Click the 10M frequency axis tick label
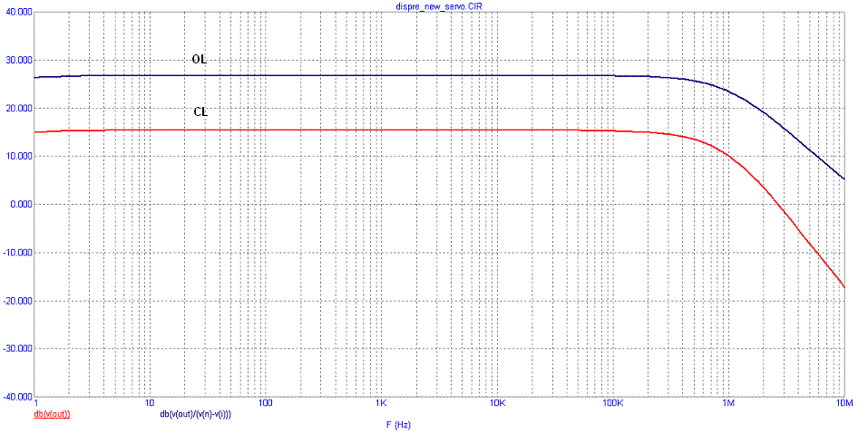Viewport: 868px width, 434px height. [844, 403]
